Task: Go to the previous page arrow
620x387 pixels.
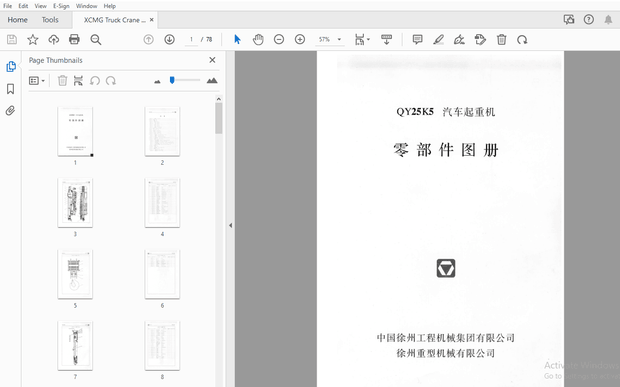Action: point(149,40)
